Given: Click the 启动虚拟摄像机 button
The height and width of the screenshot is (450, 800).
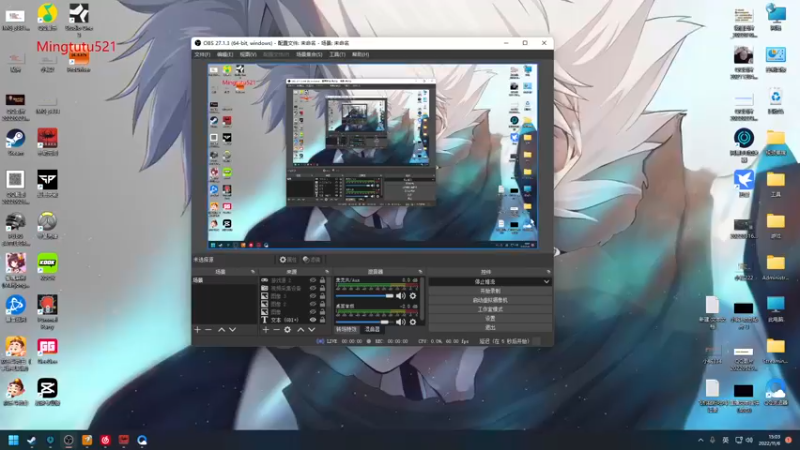Looking at the screenshot, I should click(490, 300).
